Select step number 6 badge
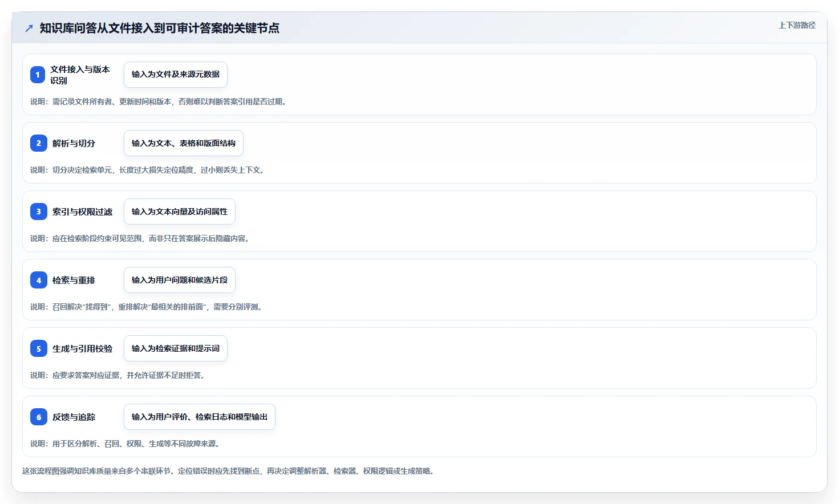This screenshot has height=504, width=839. click(x=39, y=417)
